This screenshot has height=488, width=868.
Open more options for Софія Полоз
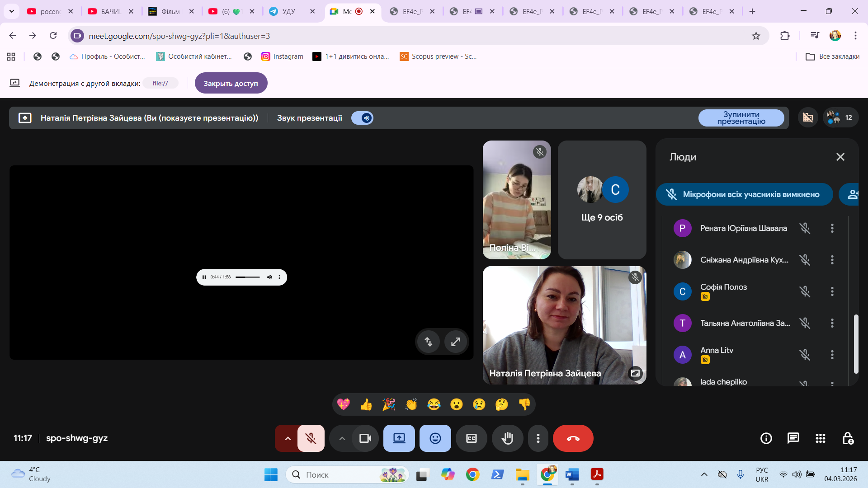pos(832,291)
